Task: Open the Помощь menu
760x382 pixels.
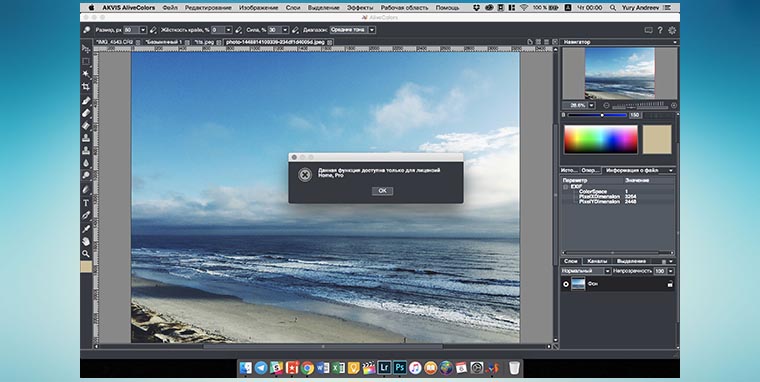Action: coord(447,8)
